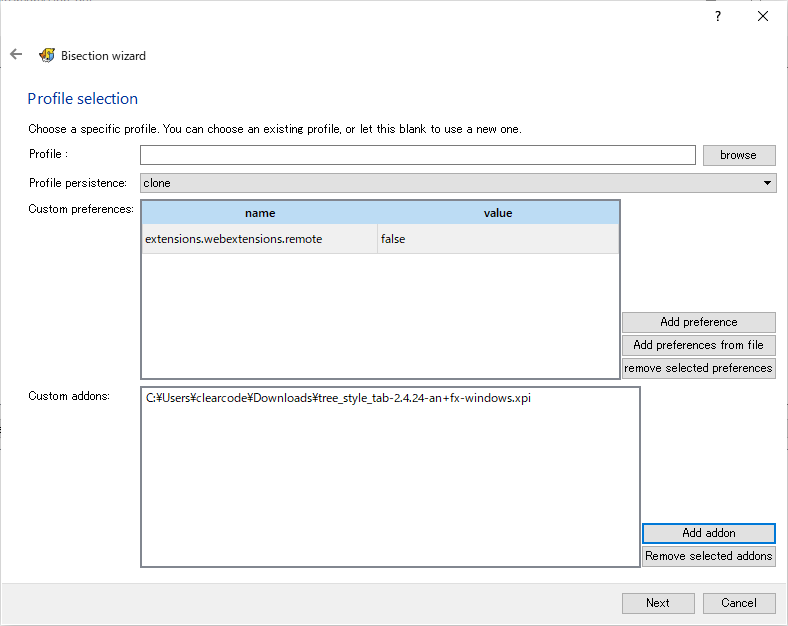Click Remove selected addons button
This screenshot has height=626, width=788.
tap(709, 556)
